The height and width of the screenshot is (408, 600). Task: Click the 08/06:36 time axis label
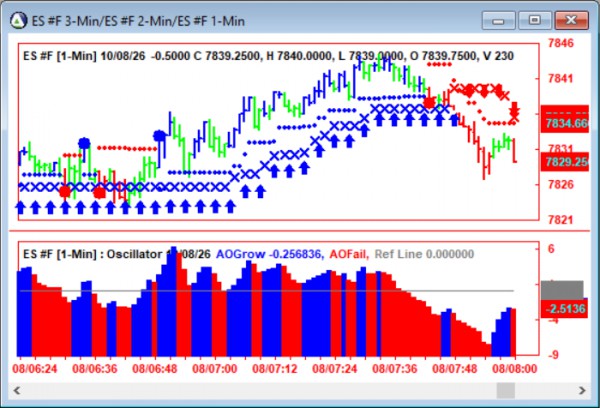[95, 369]
